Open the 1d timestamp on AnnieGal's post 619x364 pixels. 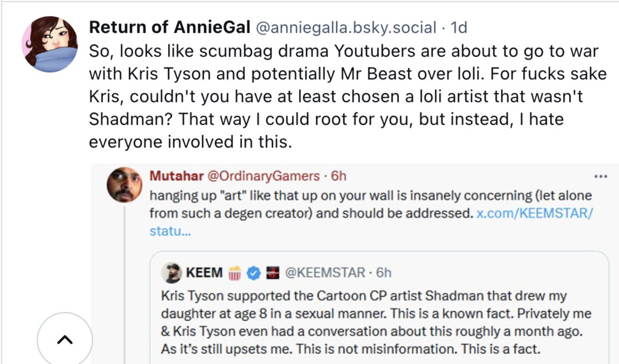459,27
